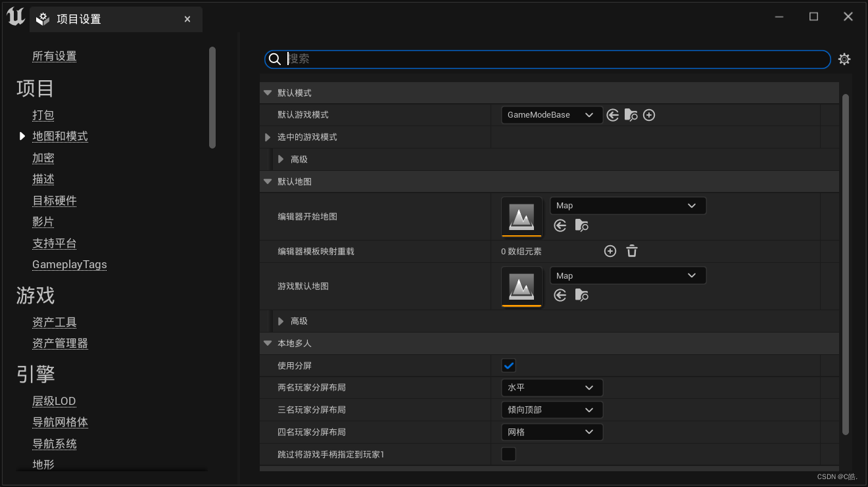Open the 游戏默认地图 Map dropdown
Screen dimensions: 868x487
coord(628,276)
